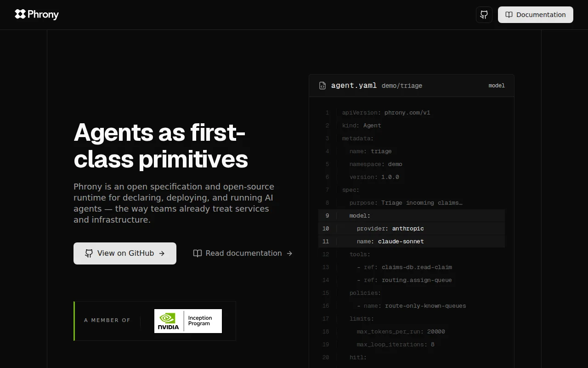Screen dimensions: 588x368
Task: Click the highlighted 'model:' line
Action: [x=412, y=216]
